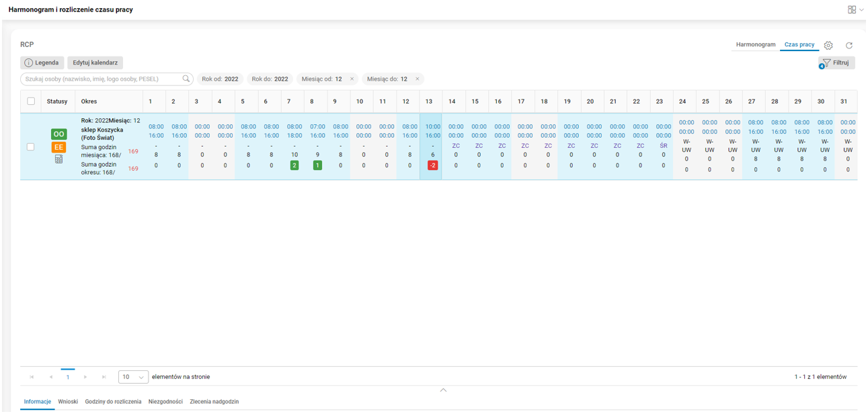Click the search magnifier icon
Image resolution: width=868 pixels, height=418 pixels.
[x=186, y=79]
